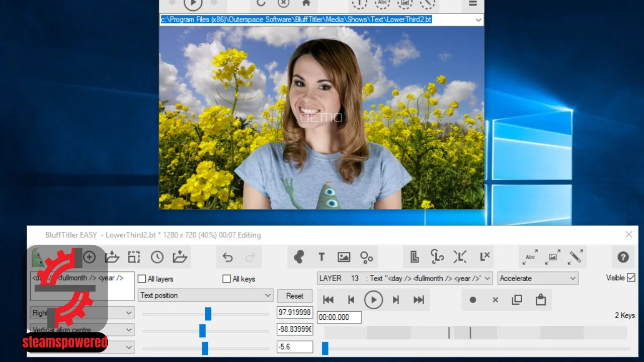Paste the key with the clipboard icon
Image resolution: width=644 pixels, height=362 pixels.
click(541, 300)
